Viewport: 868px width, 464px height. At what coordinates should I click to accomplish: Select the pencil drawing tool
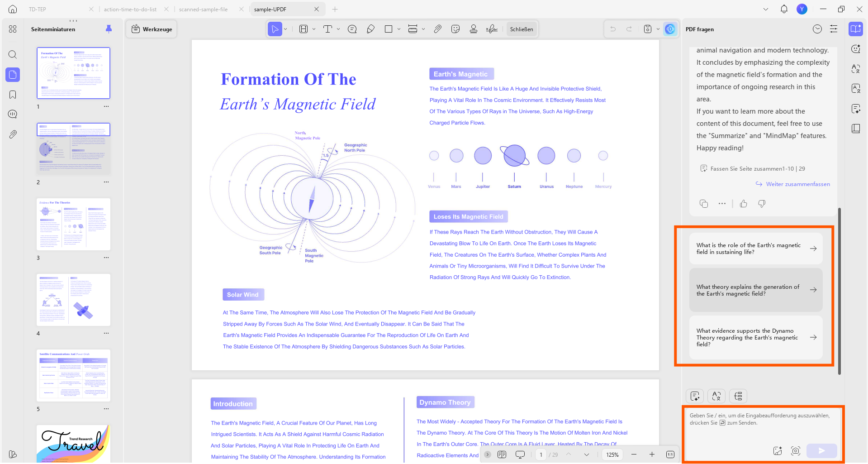tap(370, 29)
